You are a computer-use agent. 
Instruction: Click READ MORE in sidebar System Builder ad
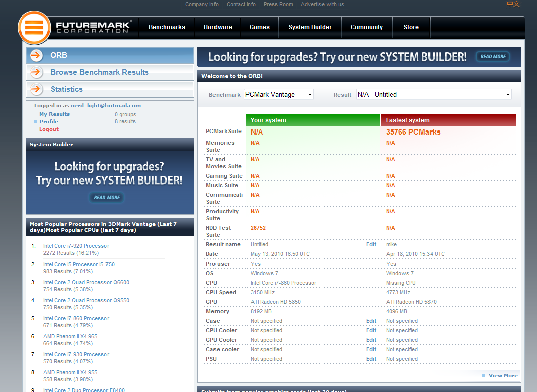[107, 197]
